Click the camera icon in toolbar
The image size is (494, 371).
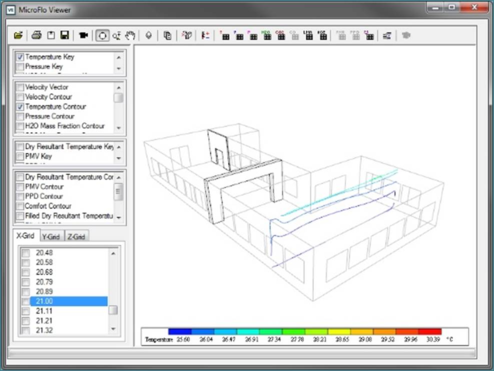point(83,35)
